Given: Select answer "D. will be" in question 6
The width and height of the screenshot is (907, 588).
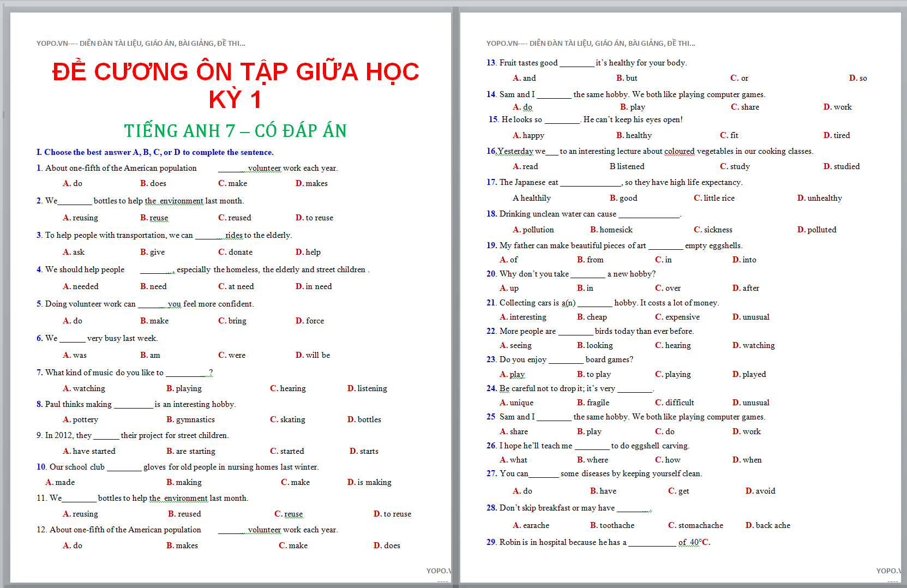Looking at the screenshot, I should [x=313, y=355].
